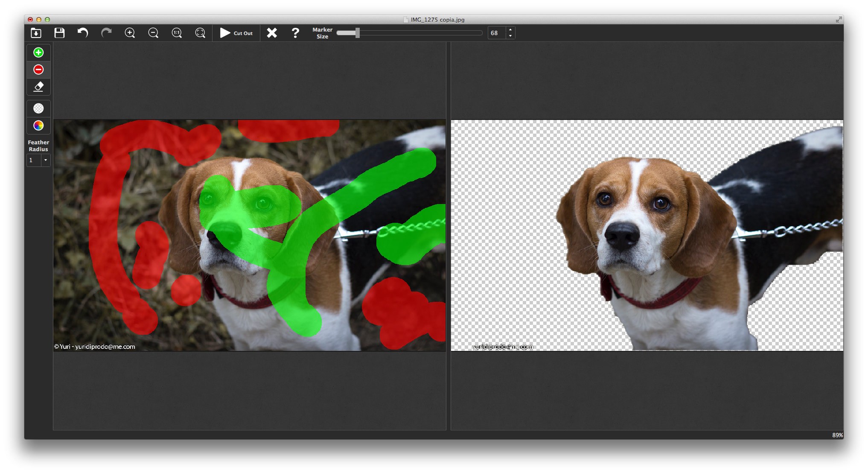Clear all markers with X button
Image resolution: width=868 pixels, height=473 pixels.
pos(272,33)
